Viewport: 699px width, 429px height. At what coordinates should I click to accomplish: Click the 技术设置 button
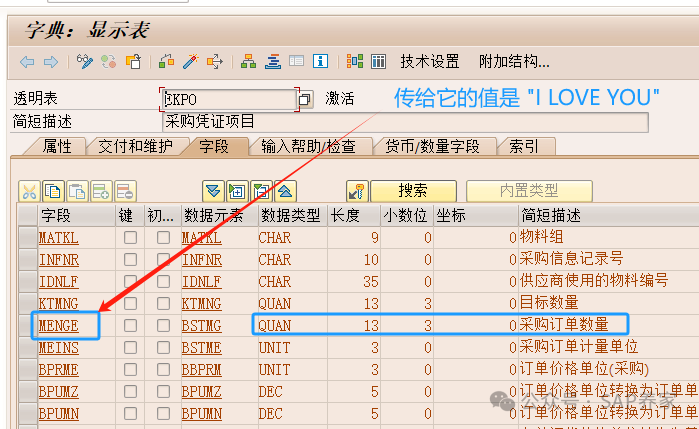click(x=430, y=62)
